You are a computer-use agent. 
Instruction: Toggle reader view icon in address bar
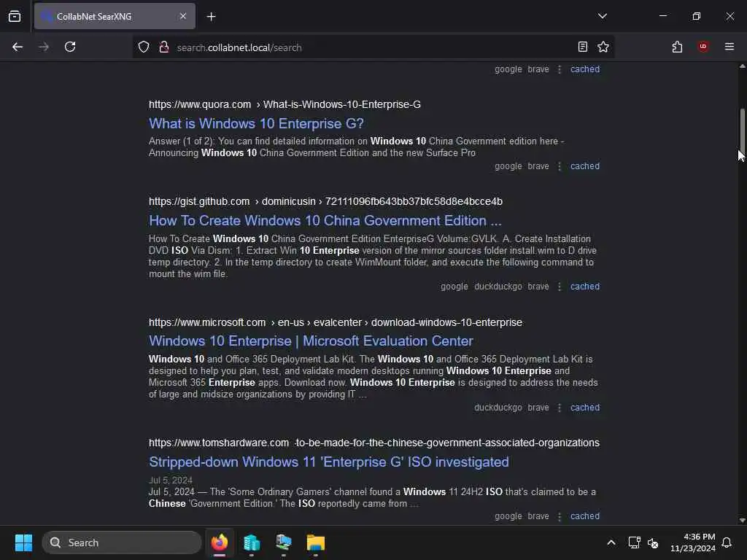tap(582, 47)
